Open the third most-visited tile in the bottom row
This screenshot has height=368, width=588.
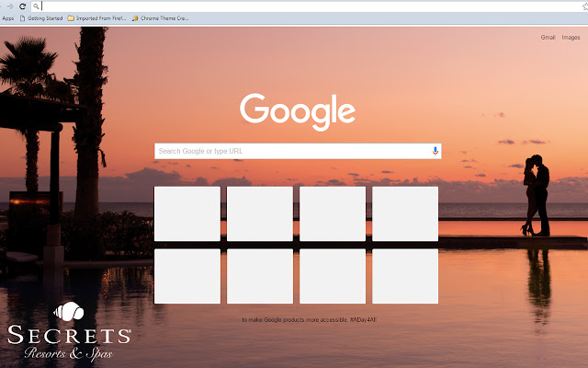point(333,276)
